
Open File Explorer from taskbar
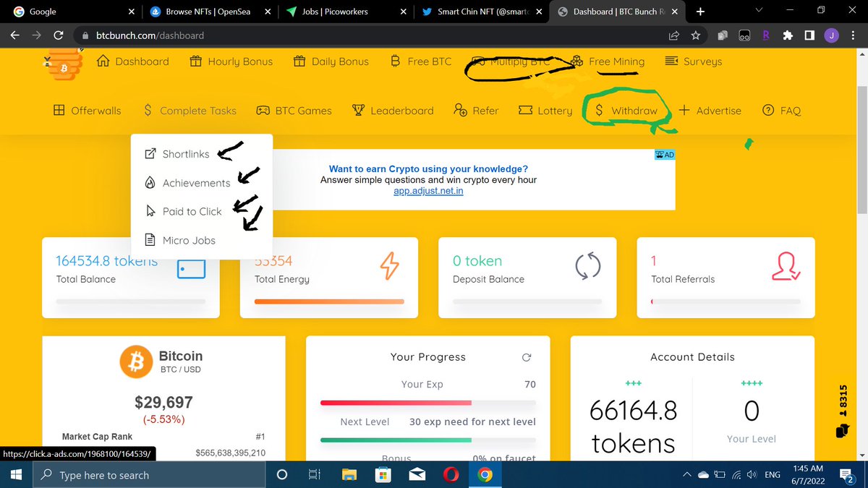click(349, 475)
